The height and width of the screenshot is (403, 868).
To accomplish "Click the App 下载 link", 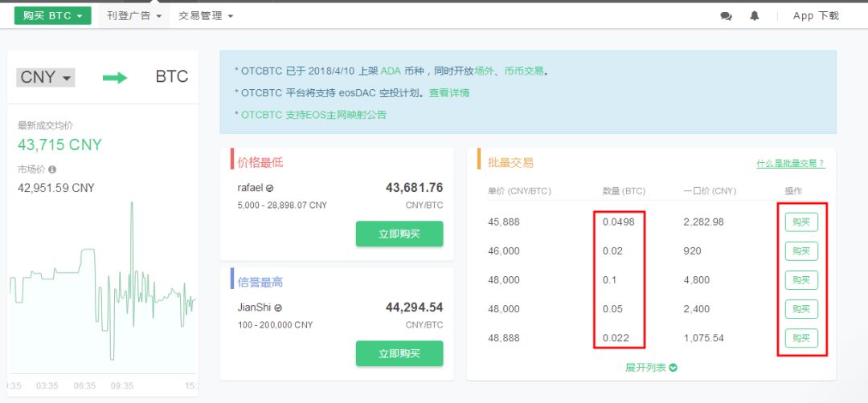I will coord(816,16).
